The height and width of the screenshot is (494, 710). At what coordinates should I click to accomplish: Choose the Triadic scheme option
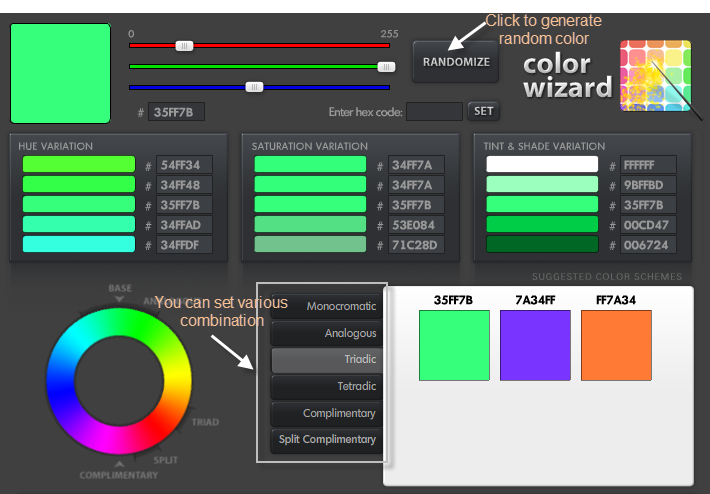pos(327,359)
